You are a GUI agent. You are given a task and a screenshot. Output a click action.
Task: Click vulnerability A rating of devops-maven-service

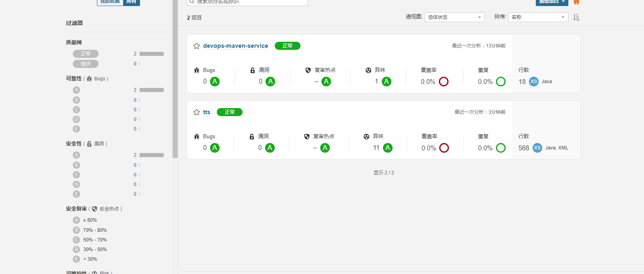pos(270,82)
